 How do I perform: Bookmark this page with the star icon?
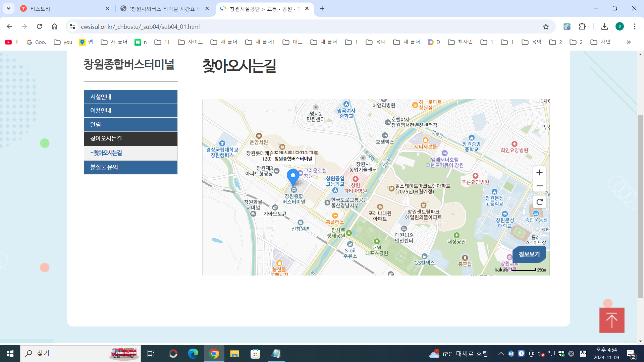pyautogui.click(x=546, y=26)
